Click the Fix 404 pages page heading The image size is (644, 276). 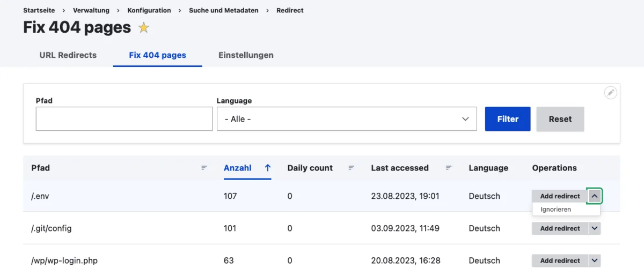[77, 27]
